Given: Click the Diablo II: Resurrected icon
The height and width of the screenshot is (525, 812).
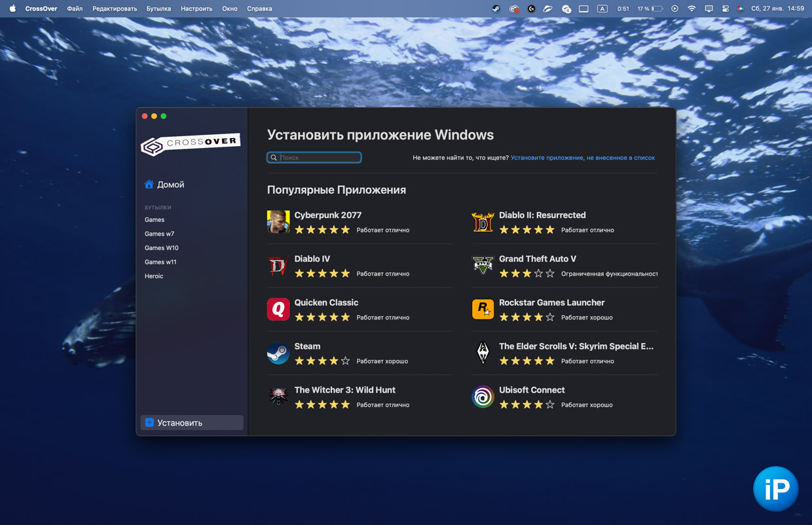Looking at the screenshot, I should point(483,222).
